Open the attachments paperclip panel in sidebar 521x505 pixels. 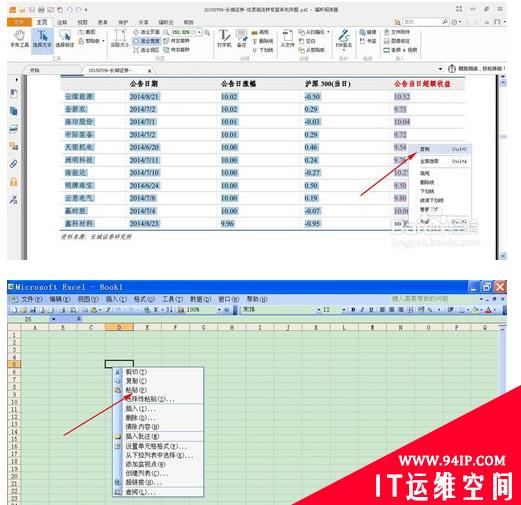pyautogui.click(x=13, y=164)
